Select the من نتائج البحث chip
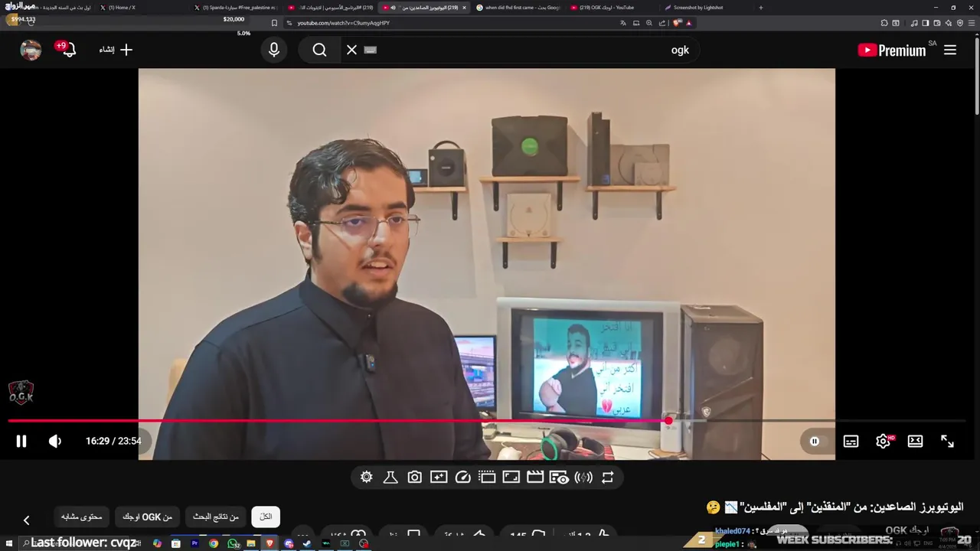Screen dimensions: 980x551 click(x=215, y=517)
